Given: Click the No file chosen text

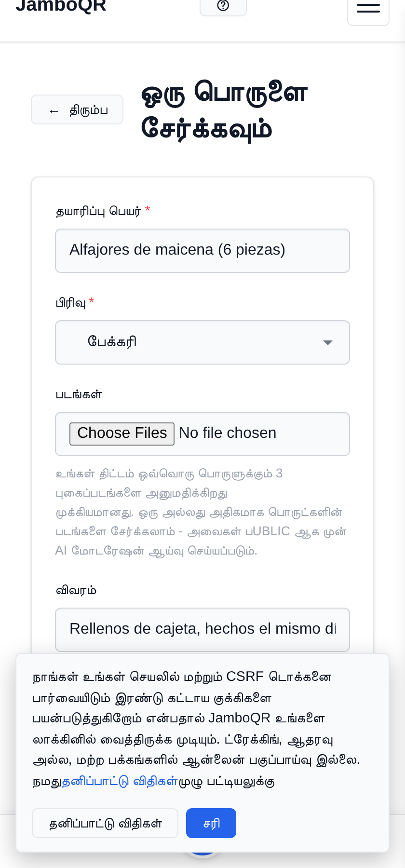Looking at the screenshot, I should pyautogui.click(x=228, y=433).
